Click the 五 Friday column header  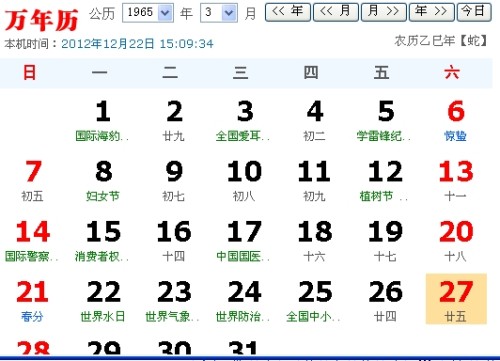tap(381, 73)
